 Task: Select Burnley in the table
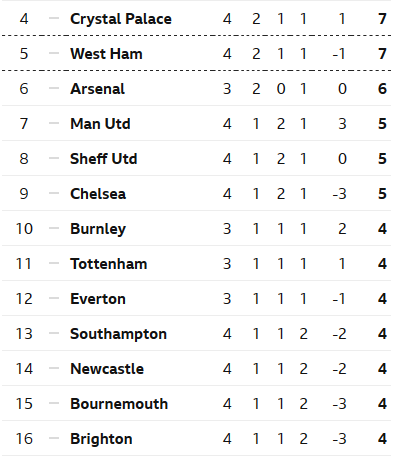(98, 229)
